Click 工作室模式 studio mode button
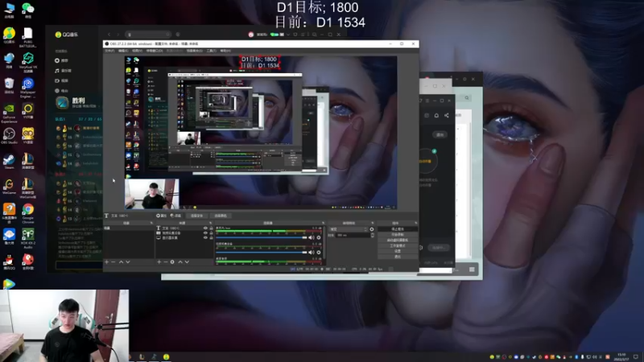Image resolution: width=644 pixels, height=362 pixels. pyautogui.click(x=398, y=245)
